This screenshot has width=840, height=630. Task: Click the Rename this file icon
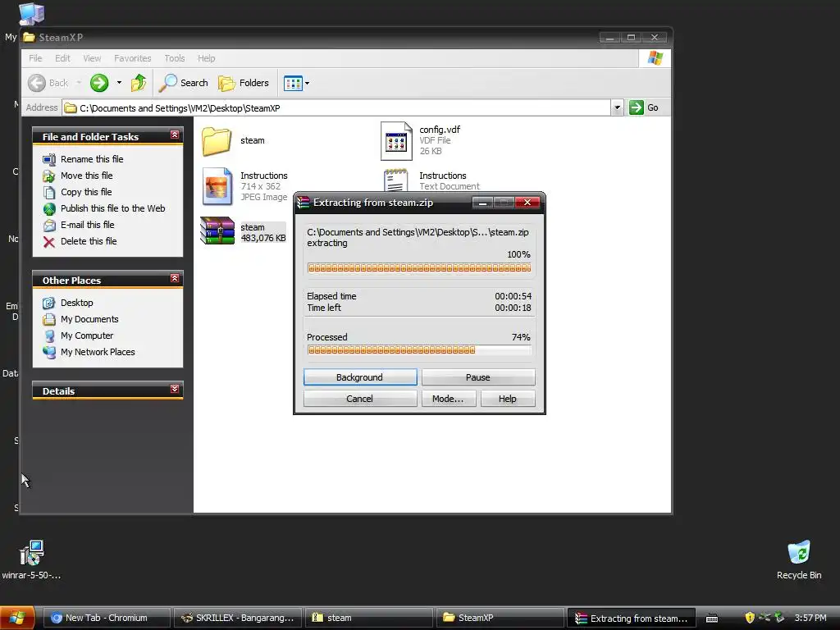[49, 160]
